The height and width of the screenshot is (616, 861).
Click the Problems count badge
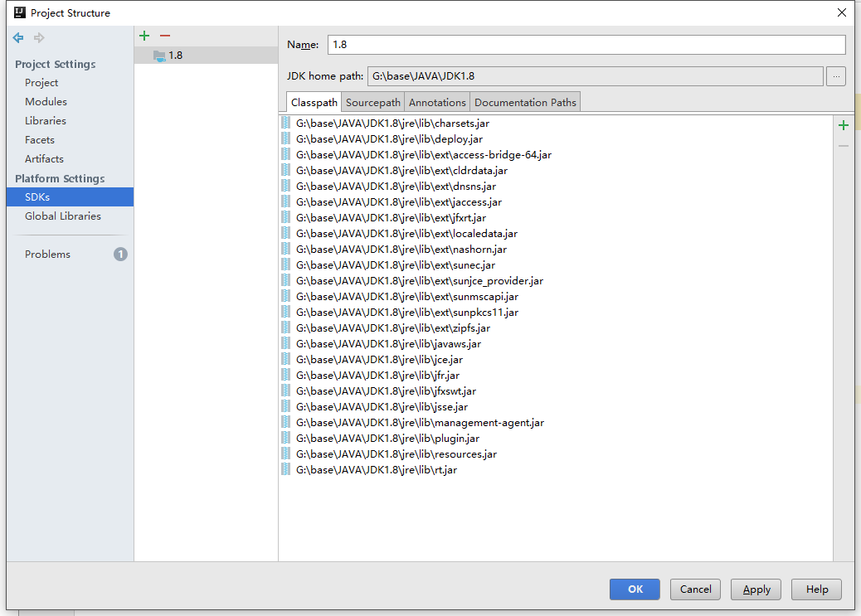(120, 255)
